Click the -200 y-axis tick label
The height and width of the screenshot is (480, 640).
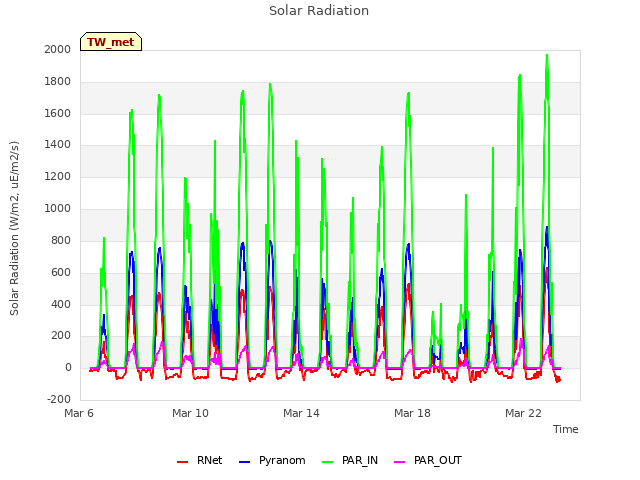59,399
